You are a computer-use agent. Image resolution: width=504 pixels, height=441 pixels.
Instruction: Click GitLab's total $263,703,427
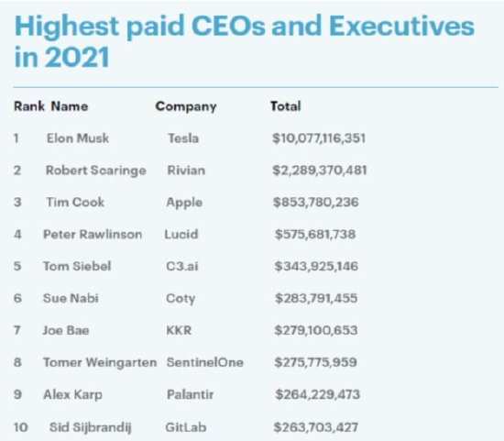coord(315,427)
